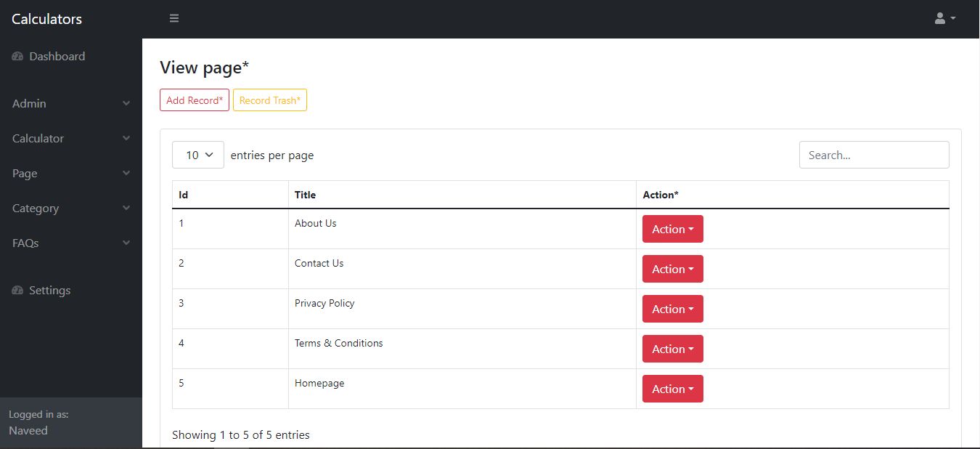Click the Calculators brand link
The image size is (980, 449).
(47, 19)
